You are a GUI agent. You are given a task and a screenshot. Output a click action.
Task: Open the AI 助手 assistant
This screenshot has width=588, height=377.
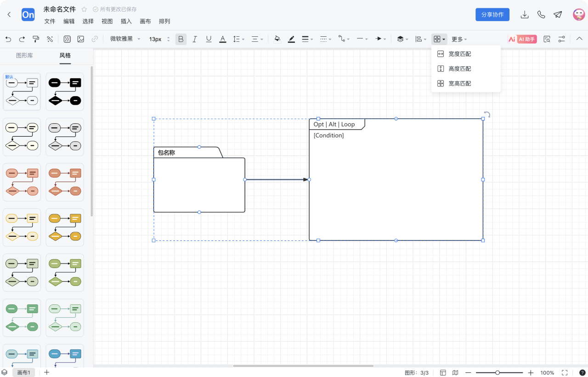pos(522,39)
